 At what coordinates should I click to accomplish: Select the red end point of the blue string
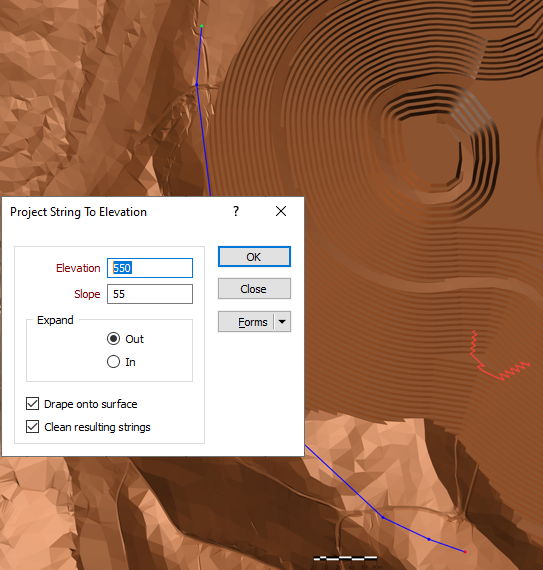click(465, 552)
